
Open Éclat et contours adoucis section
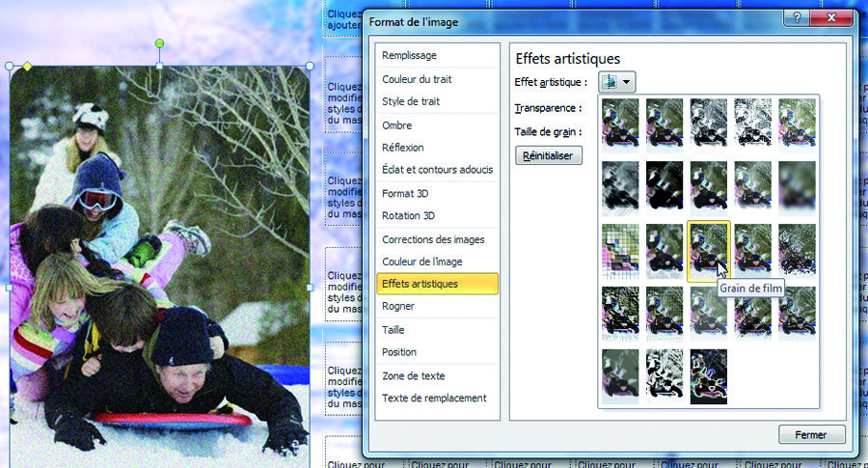(x=437, y=170)
